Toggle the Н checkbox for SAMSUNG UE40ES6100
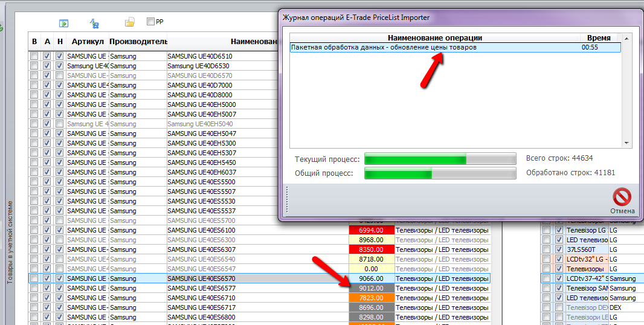Screen dimensions: 644x325 [x=60, y=230]
